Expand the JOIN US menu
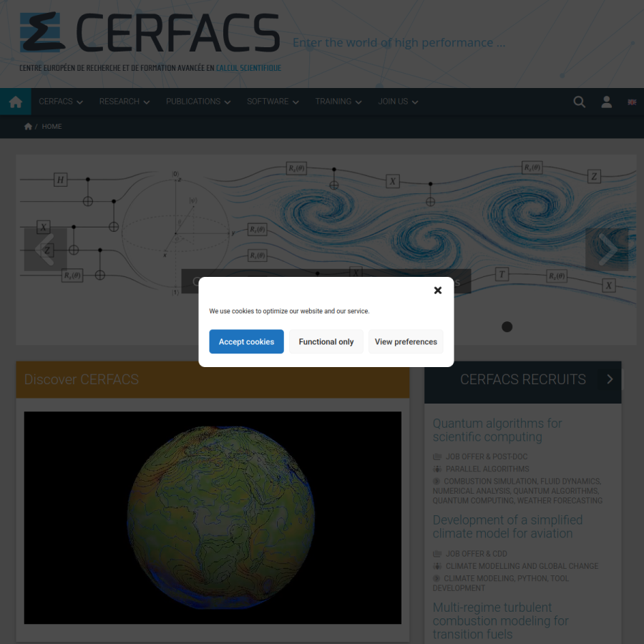The image size is (644, 644). click(398, 102)
